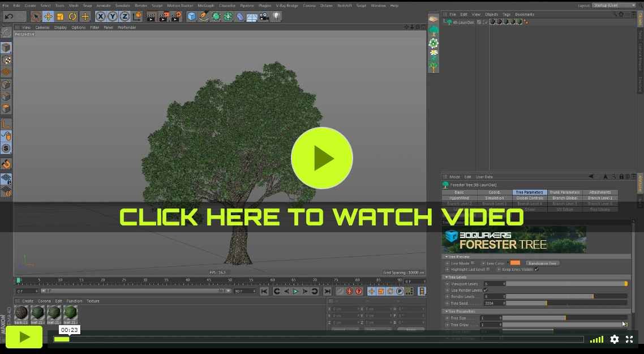Open the MoGraph menu
This screenshot has height=354, width=644.
206,5
